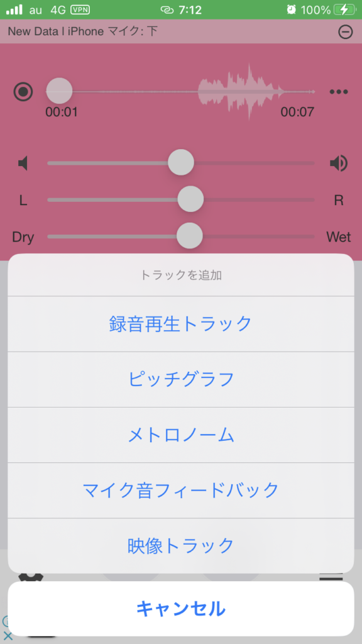Click the volume slider knob
Viewport: 362px width, 644px height.
(x=181, y=163)
